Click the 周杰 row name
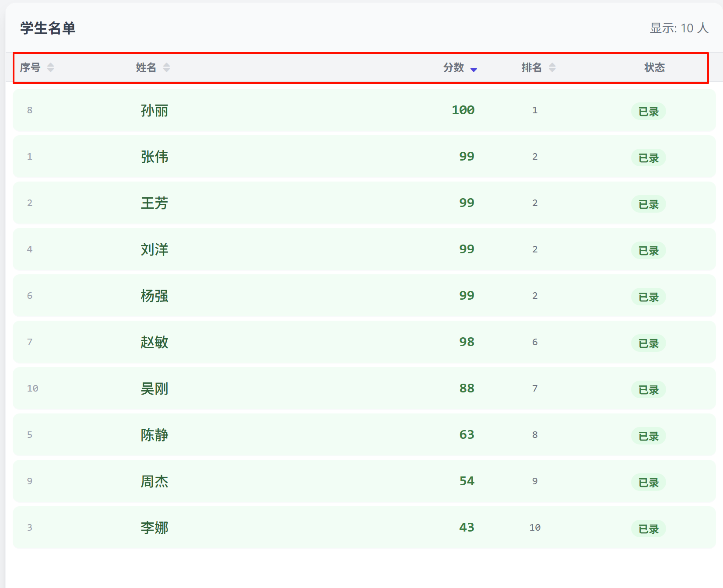Viewport: 723px width, 588px height. point(154,481)
